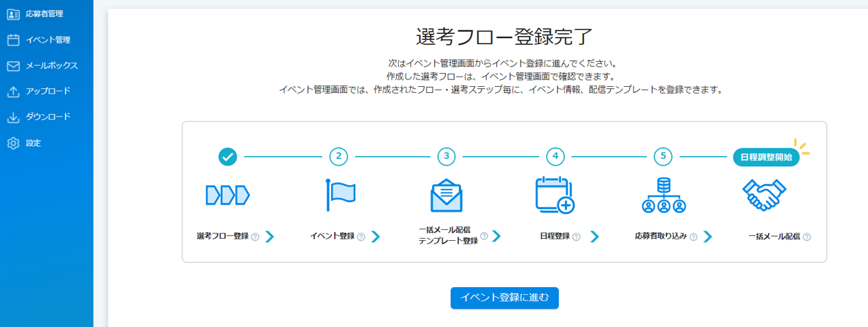This screenshot has height=327, width=868.
Task: Click the 応募者取り込み step label
Action: click(x=661, y=236)
